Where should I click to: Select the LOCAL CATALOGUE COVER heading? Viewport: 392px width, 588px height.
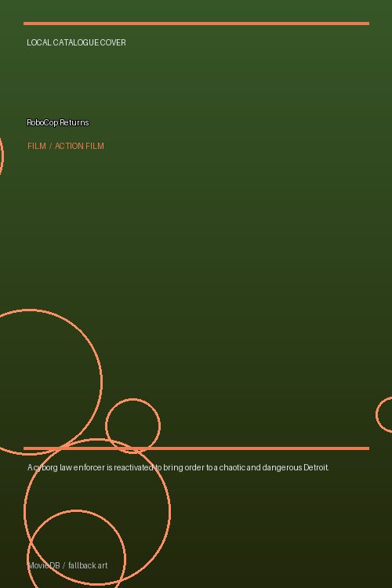tap(76, 43)
